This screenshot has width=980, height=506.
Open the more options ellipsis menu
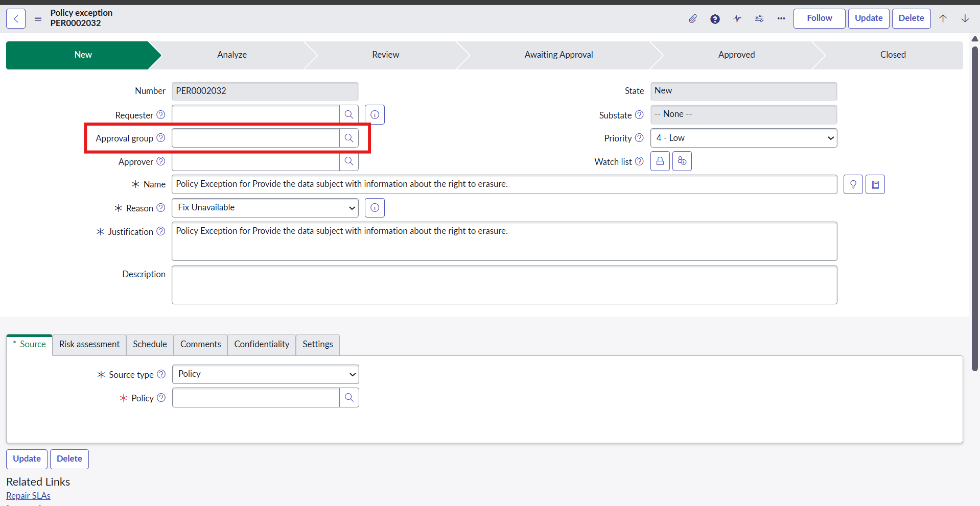tap(781, 19)
